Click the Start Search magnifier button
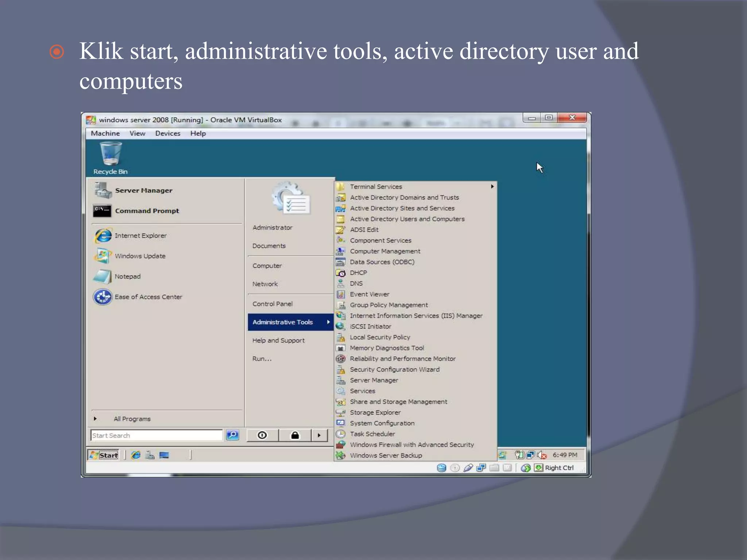Viewport: 747px width, 560px height. pyautogui.click(x=232, y=435)
